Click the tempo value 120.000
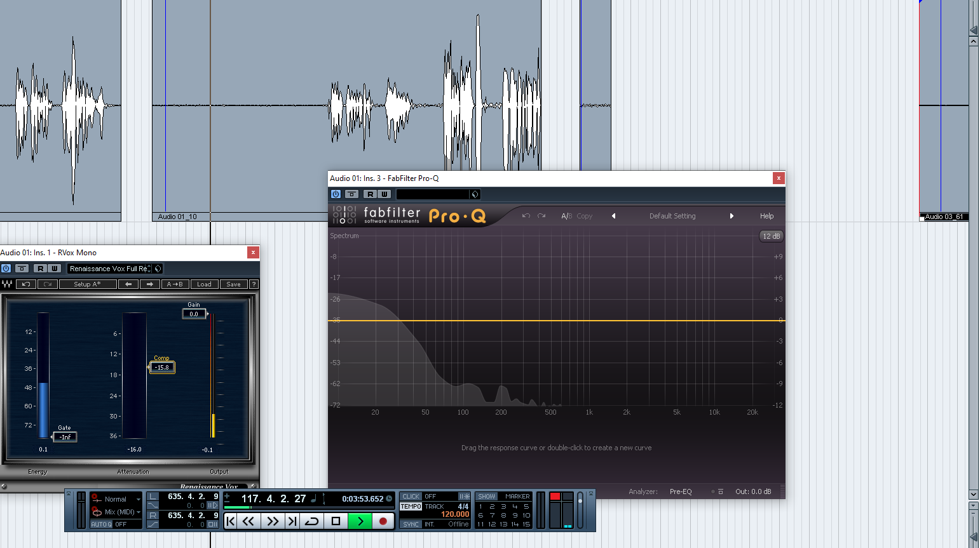This screenshot has width=980, height=548. 455,515
